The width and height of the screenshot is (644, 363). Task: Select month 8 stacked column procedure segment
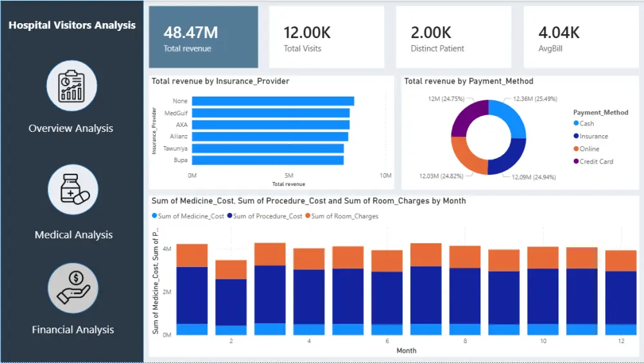465,296
